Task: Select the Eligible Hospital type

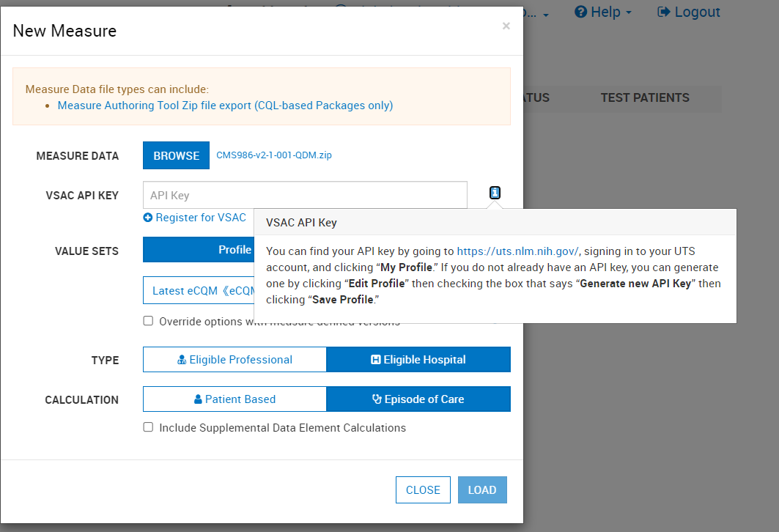Action: [418, 360]
